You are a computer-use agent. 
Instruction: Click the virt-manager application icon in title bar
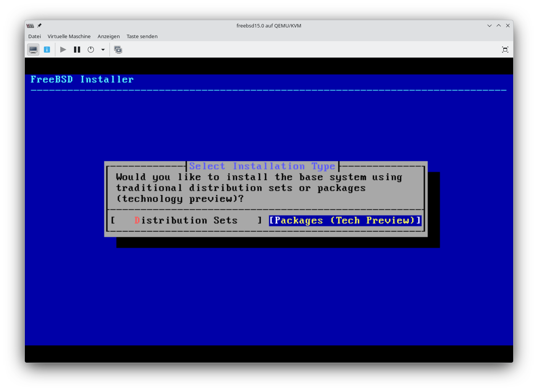click(x=30, y=26)
